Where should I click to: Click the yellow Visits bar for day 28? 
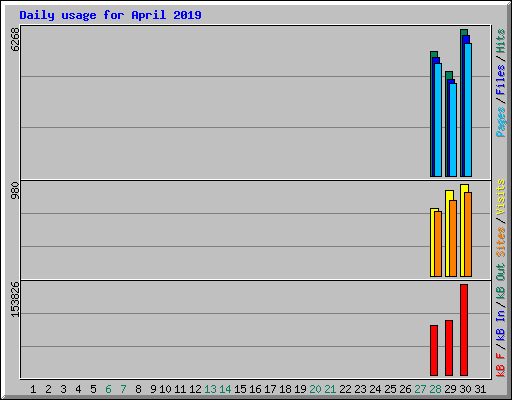click(x=432, y=243)
